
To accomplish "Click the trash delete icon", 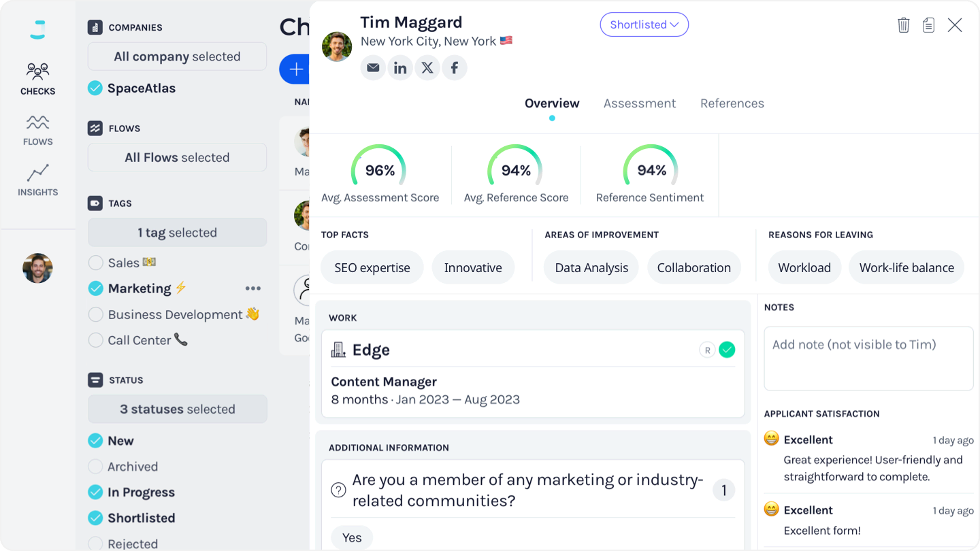I will coord(903,25).
